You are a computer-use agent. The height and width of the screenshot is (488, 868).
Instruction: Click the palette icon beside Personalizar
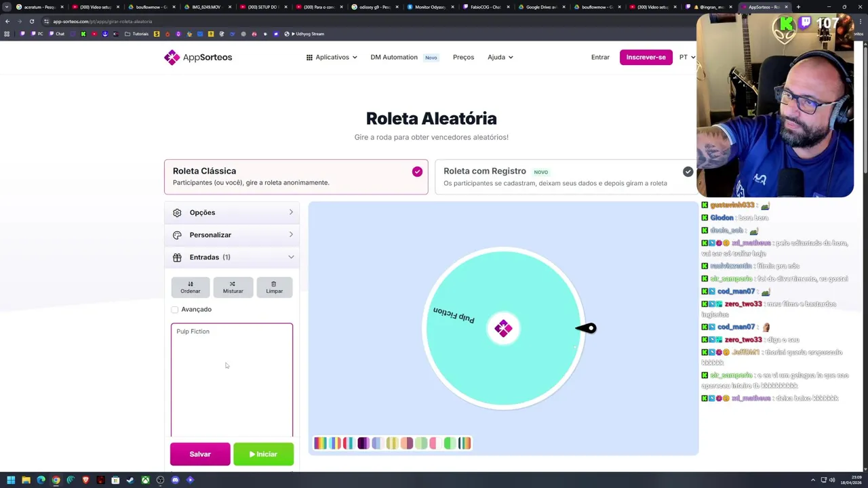tap(177, 235)
